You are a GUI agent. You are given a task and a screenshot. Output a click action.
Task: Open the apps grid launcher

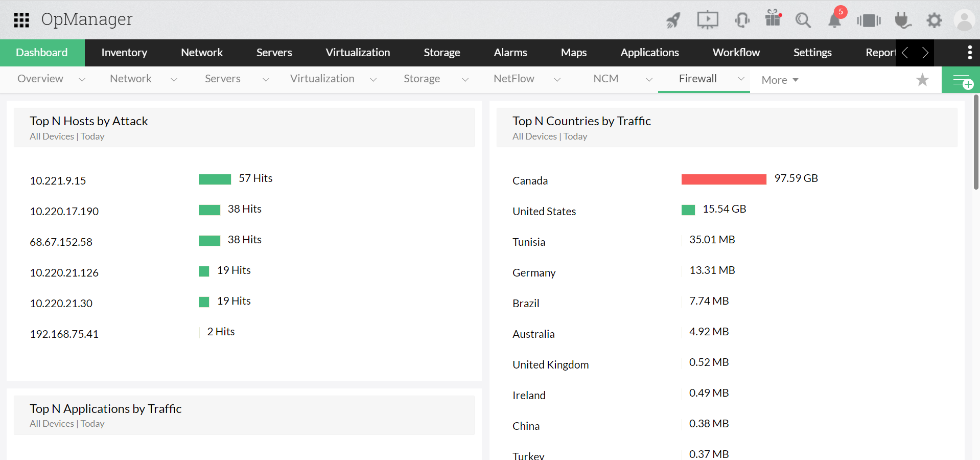point(21,20)
